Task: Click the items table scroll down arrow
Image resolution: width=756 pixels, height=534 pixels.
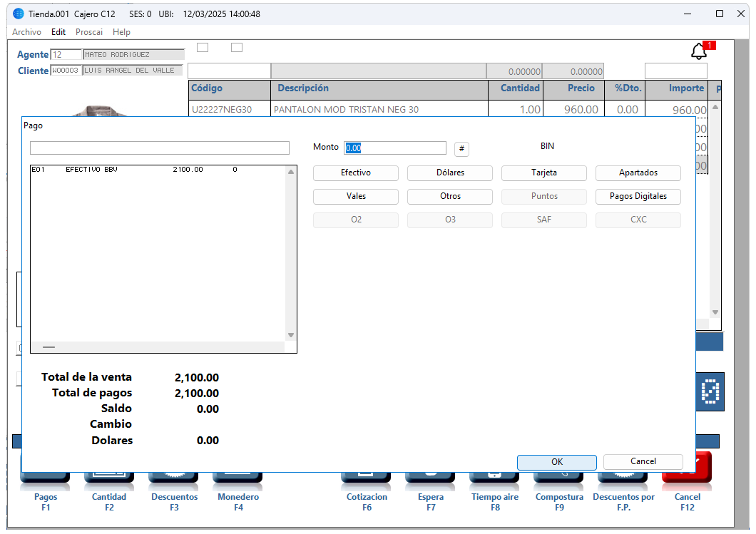Action: click(715, 313)
